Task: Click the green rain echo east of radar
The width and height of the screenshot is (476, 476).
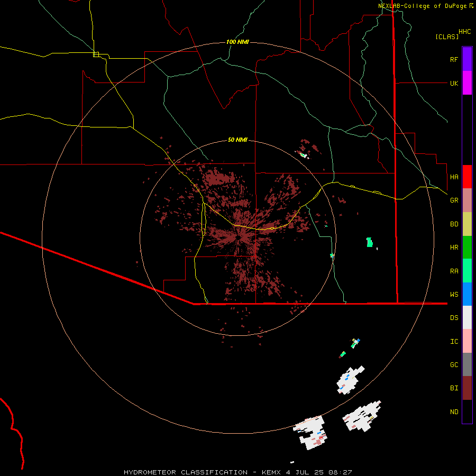Action: pos(370,242)
